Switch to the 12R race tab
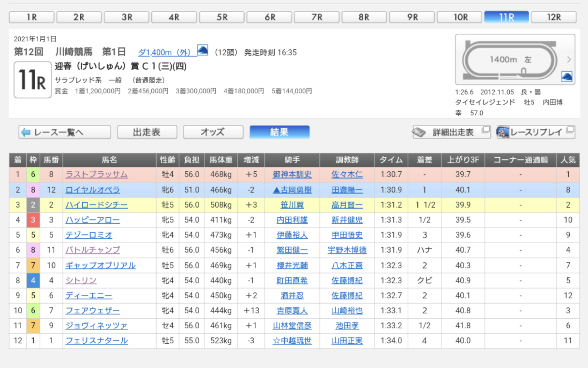 tap(554, 17)
